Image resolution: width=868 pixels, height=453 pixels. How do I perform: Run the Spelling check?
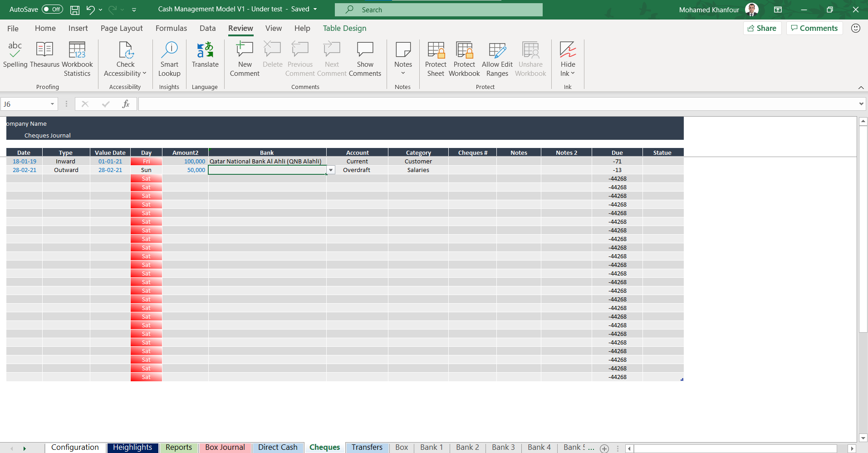15,54
